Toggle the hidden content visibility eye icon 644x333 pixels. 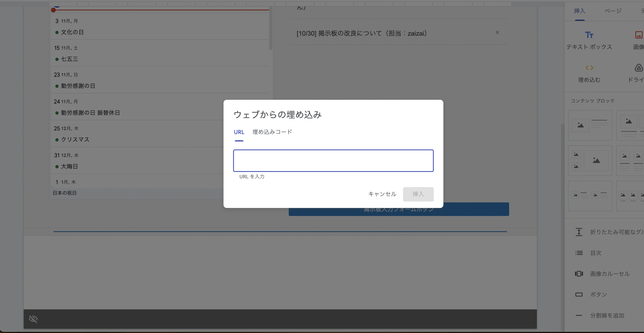tap(33, 319)
